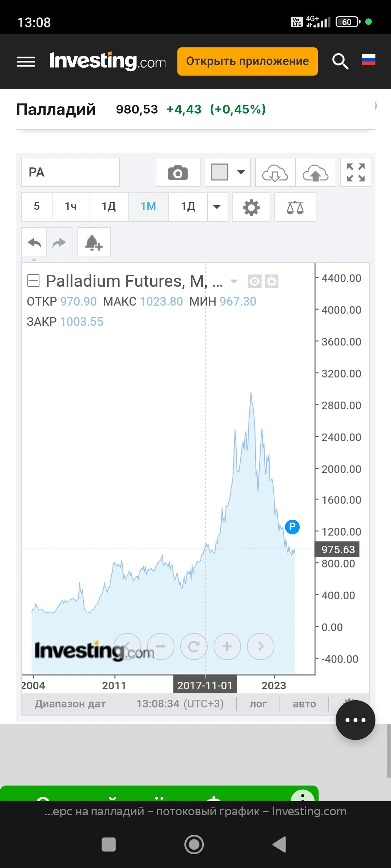Open the hamburger navigation menu

(26, 61)
